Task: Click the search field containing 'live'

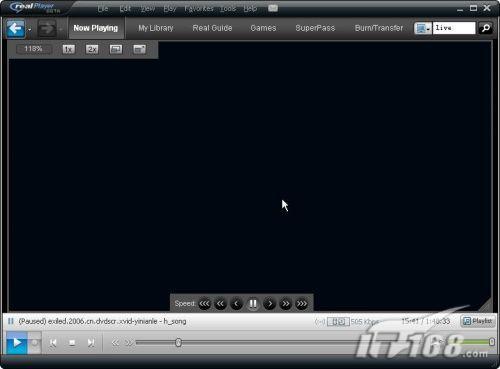Action: 454,28
